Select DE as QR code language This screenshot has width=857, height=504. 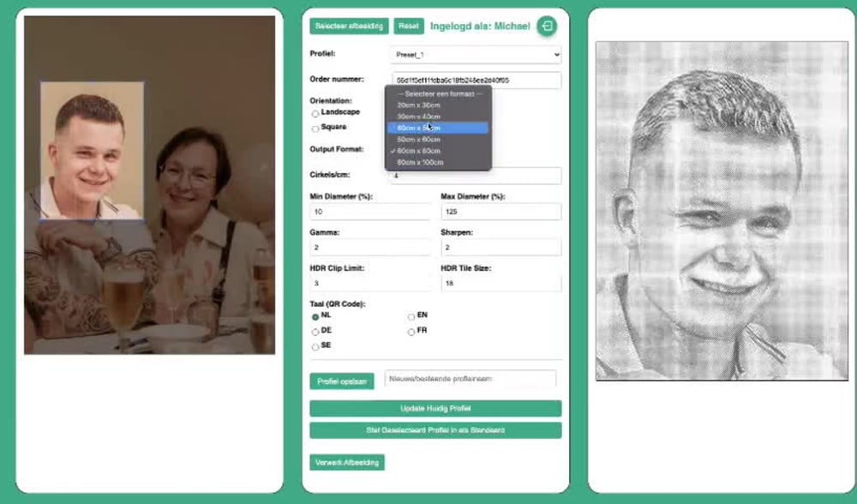[315, 333]
